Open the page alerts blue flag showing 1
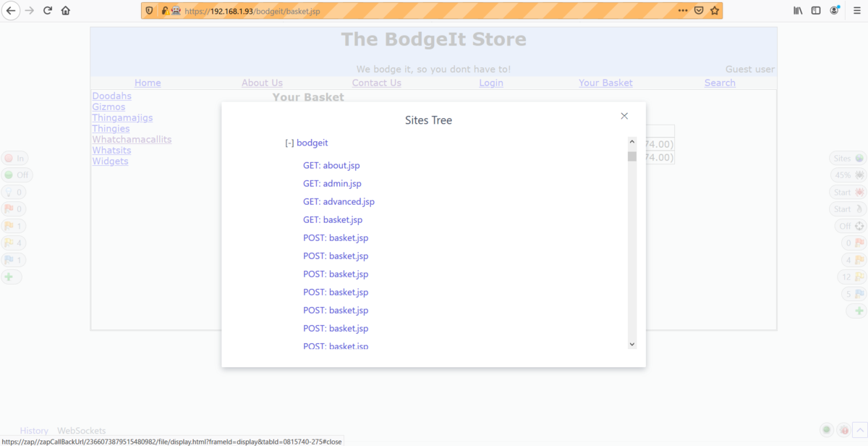The width and height of the screenshot is (868, 446). (13, 260)
